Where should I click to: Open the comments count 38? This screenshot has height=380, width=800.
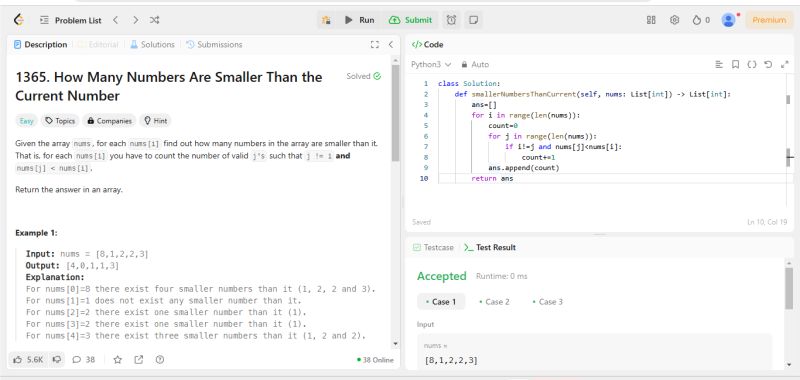(x=84, y=360)
